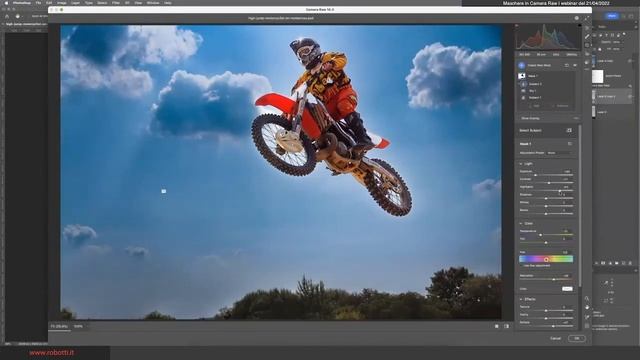
Task: Select the Hand tool in Camera Raw
Action: click(x=587, y=307)
